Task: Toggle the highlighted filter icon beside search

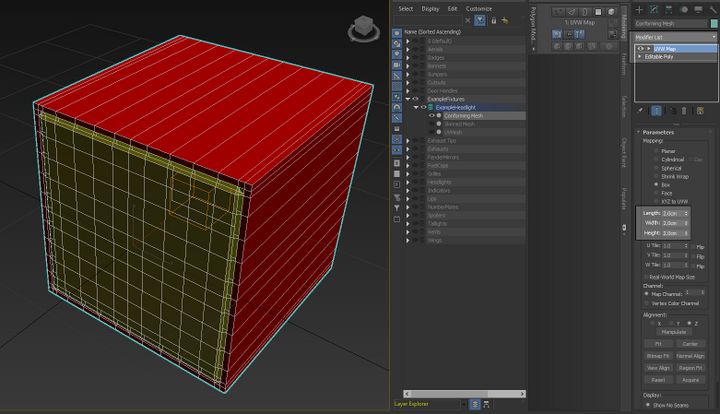Action: tap(479, 20)
